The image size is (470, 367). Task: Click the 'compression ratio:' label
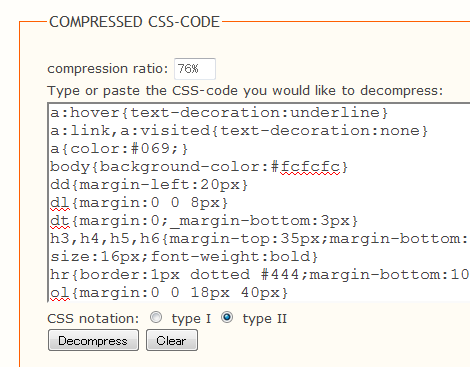pos(108,69)
